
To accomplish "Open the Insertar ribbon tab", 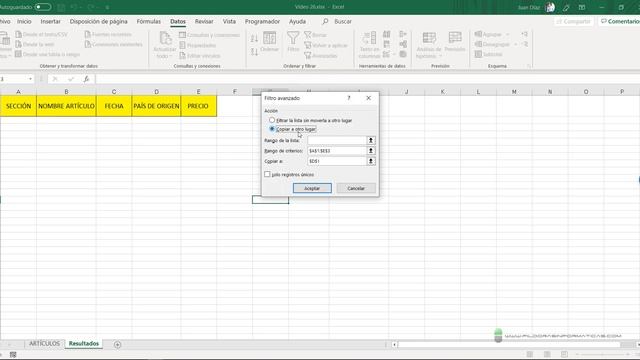I will pyautogui.click(x=51, y=21).
